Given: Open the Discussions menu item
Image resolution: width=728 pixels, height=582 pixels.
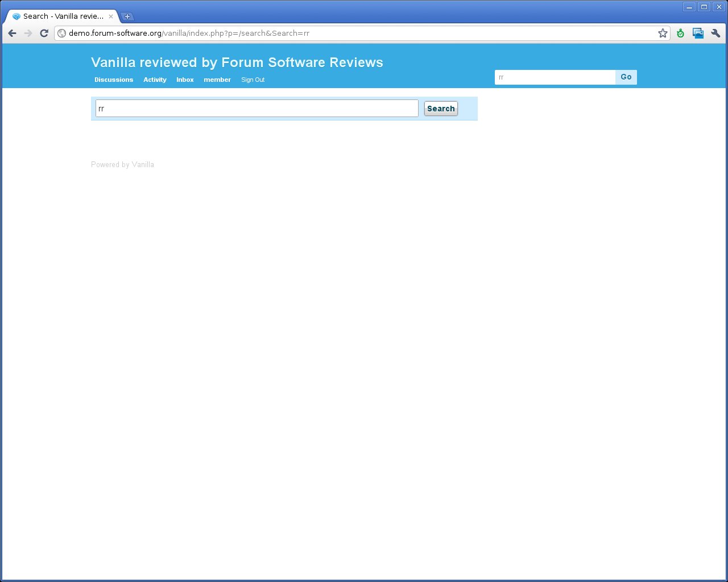Looking at the screenshot, I should click(x=114, y=80).
